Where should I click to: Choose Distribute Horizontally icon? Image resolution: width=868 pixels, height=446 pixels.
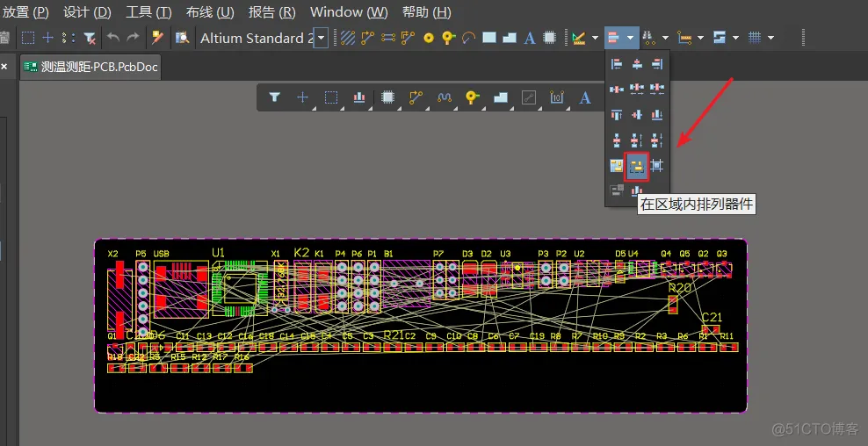[616, 89]
